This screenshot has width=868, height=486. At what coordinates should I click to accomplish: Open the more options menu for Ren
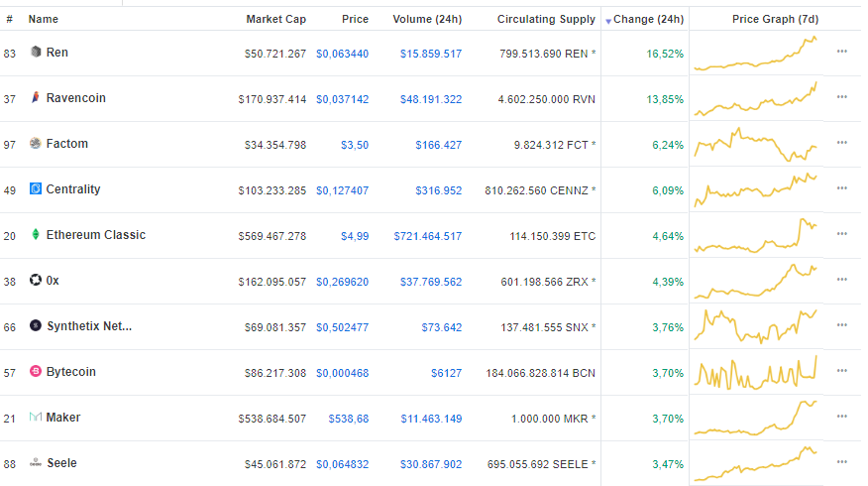pos(842,52)
